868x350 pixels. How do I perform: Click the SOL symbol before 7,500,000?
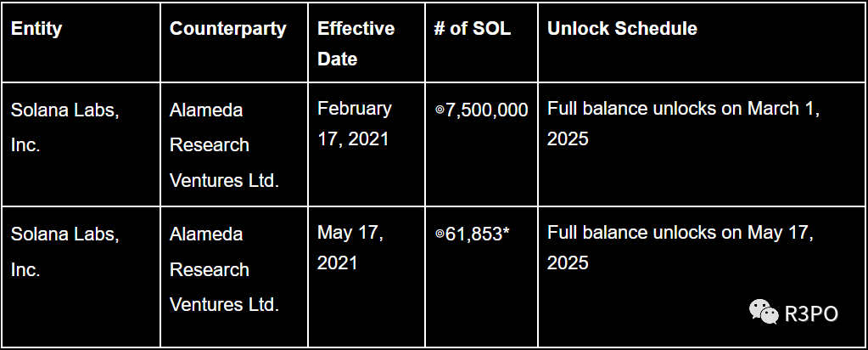pyautogui.click(x=440, y=110)
